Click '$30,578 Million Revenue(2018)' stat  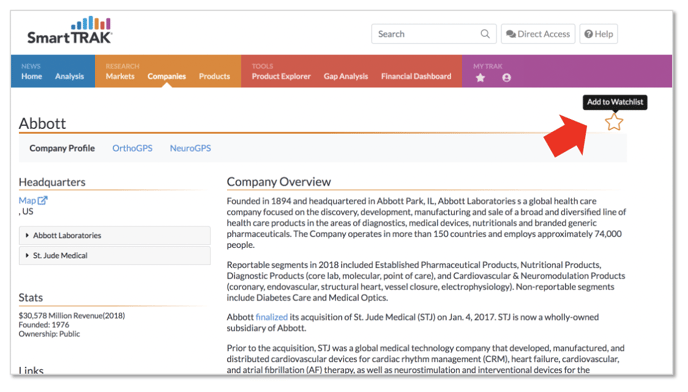72,316
